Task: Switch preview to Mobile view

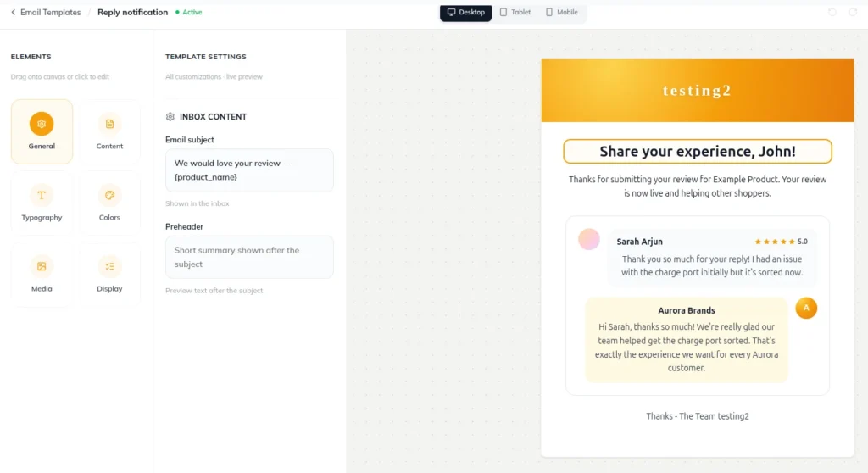Action: [562, 12]
